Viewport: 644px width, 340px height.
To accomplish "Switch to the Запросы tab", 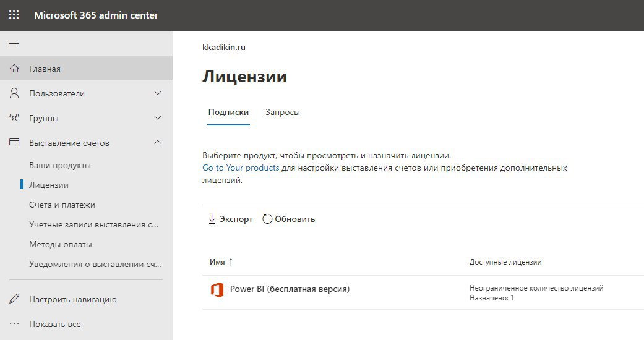I will point(283,112).
